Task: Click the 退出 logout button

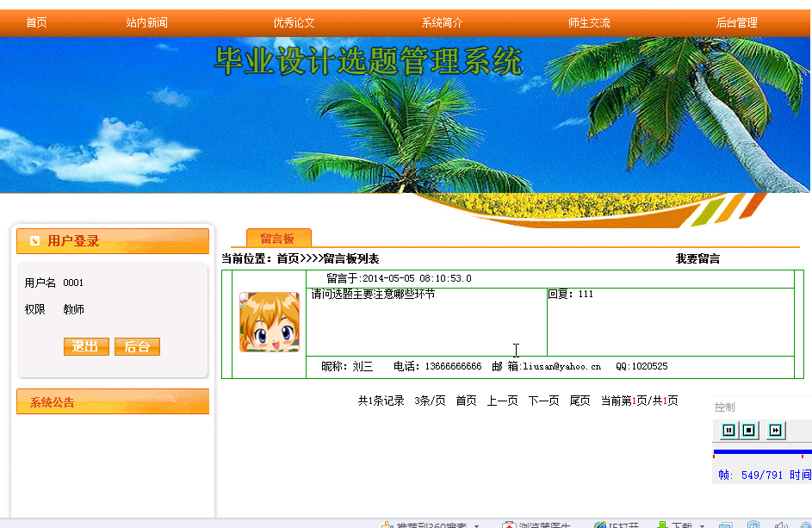Action: click(x=86, y=346)
